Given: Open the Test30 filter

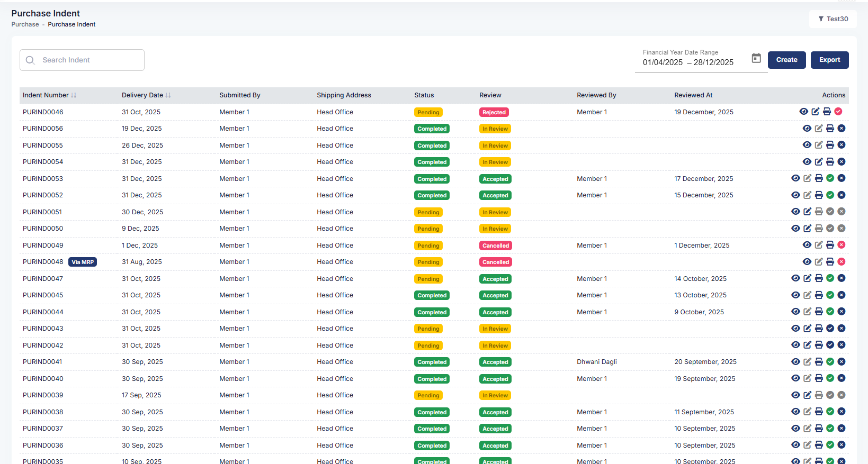Looking at the screenshot, I should [833, 19].
